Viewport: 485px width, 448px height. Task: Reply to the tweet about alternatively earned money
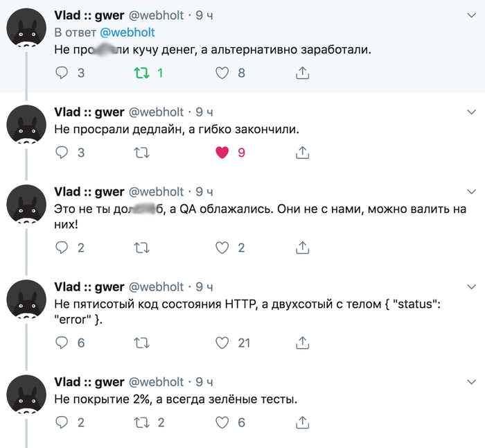point(62,72)
